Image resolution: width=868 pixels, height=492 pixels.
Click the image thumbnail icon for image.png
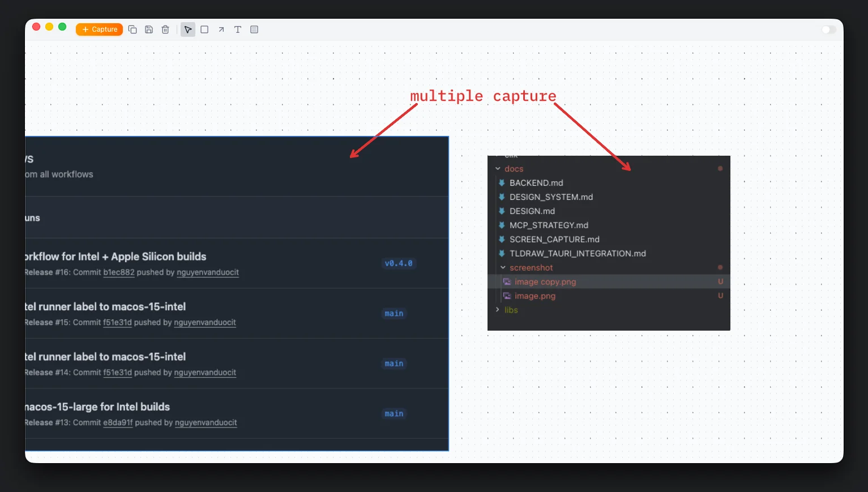pos(507,296)
